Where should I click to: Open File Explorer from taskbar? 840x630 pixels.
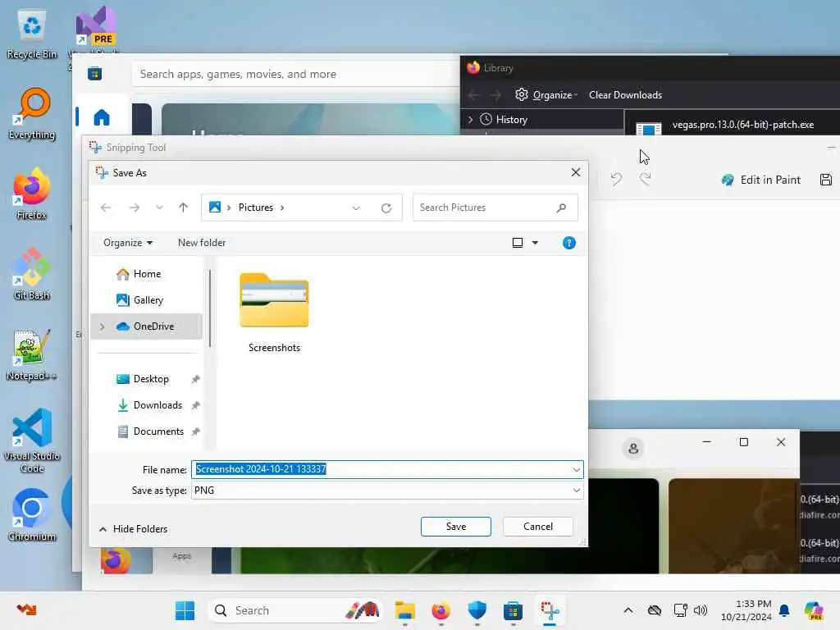tap(405, 610)
